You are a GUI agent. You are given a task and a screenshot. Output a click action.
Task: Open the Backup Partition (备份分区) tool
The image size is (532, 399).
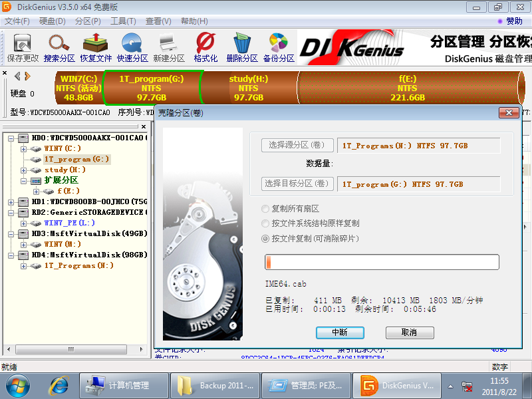coord(279,47)
